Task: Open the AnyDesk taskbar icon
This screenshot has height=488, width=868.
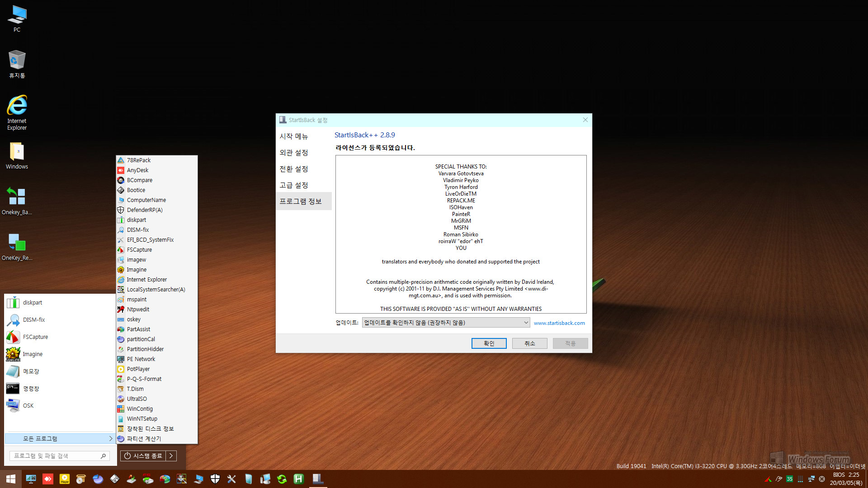Action: point(48,479)
